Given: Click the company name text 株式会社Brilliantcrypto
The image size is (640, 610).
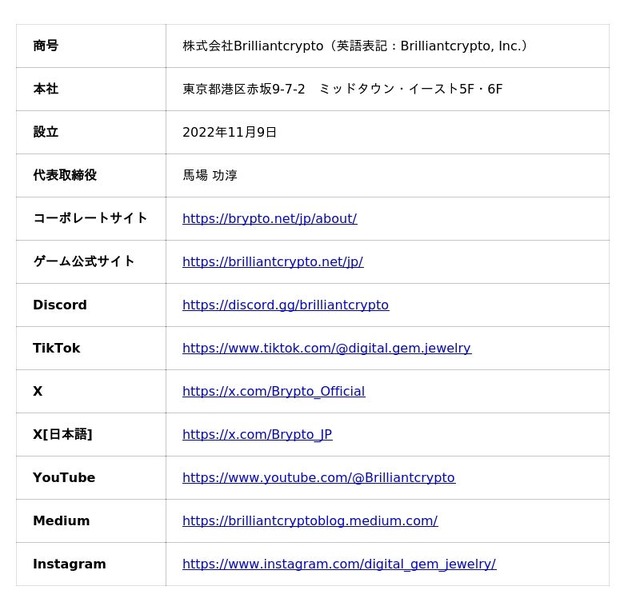Looking at the screenshot, I should pyautogui.click(x=253, y=46).
